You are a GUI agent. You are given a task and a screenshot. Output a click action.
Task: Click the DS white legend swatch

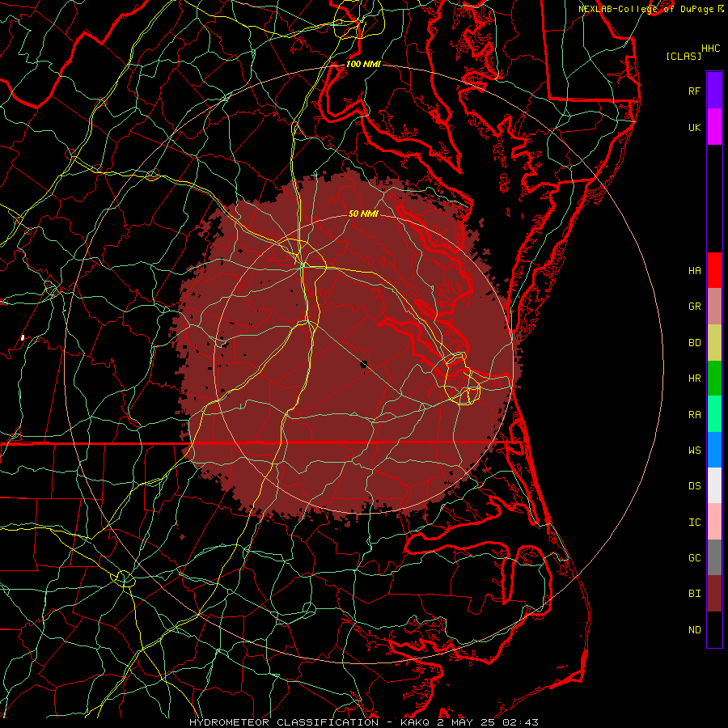tap(714, 485)
